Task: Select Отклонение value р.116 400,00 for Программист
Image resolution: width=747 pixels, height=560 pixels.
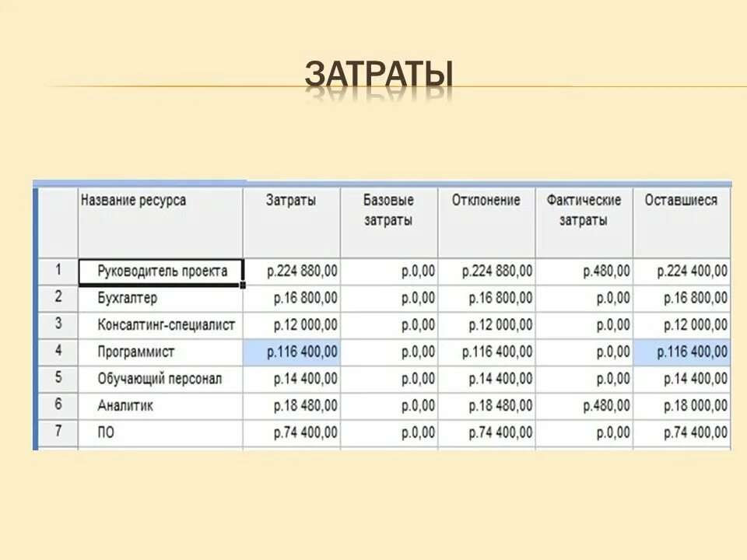Action: click(486, 352)
